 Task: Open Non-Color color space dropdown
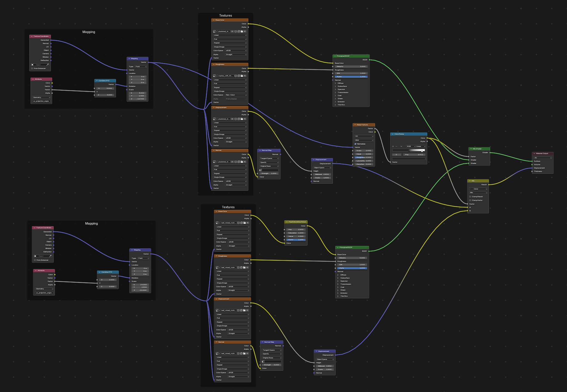236,95
